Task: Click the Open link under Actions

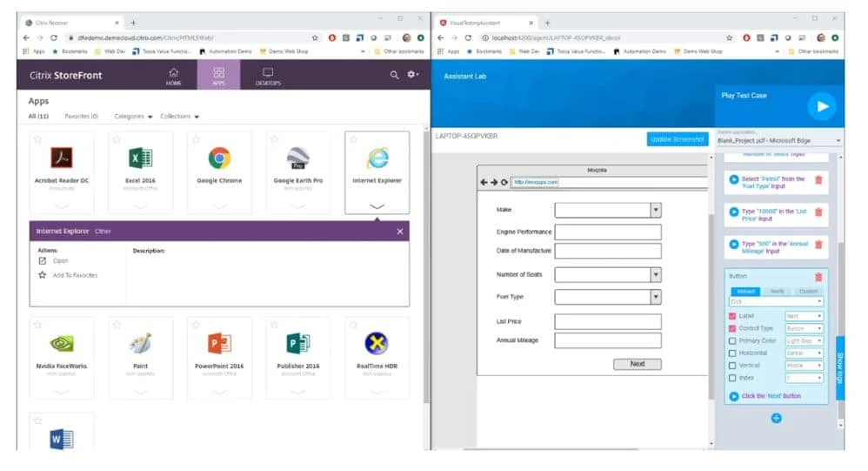Action: tap(60, 261)
